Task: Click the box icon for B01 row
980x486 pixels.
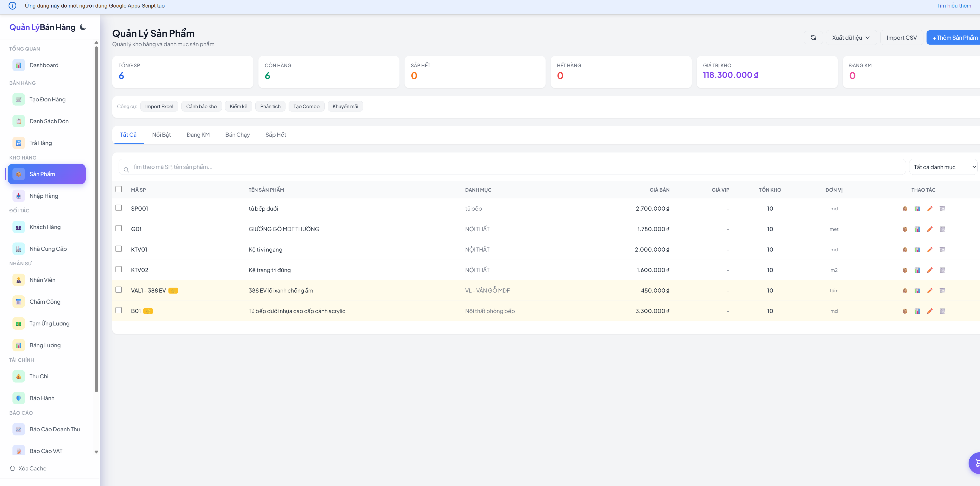Action: [x=905, y=311]
